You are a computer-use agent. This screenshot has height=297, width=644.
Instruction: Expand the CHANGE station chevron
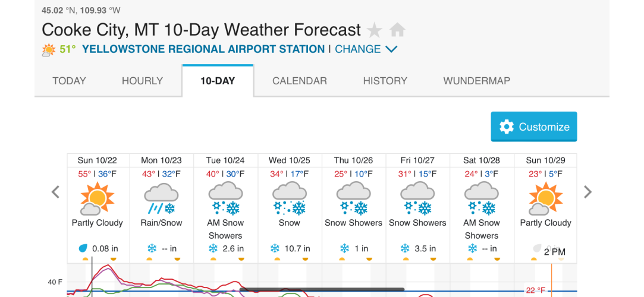pos(391,50)
